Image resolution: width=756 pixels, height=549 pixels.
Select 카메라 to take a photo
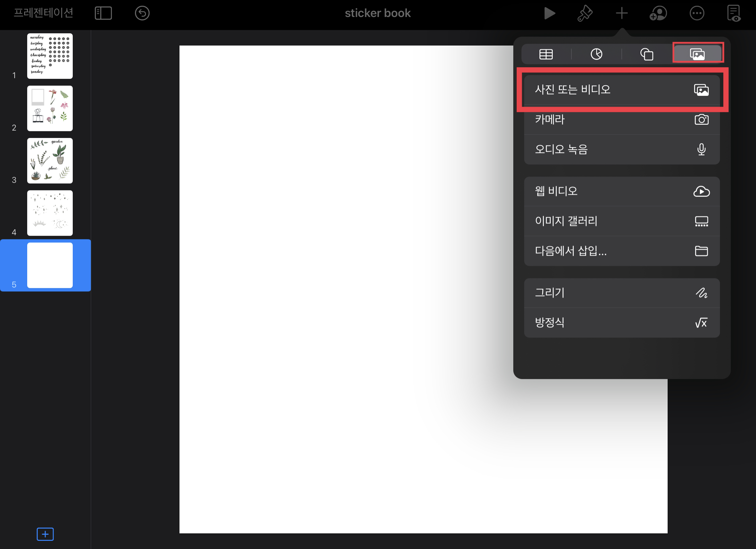622,120
